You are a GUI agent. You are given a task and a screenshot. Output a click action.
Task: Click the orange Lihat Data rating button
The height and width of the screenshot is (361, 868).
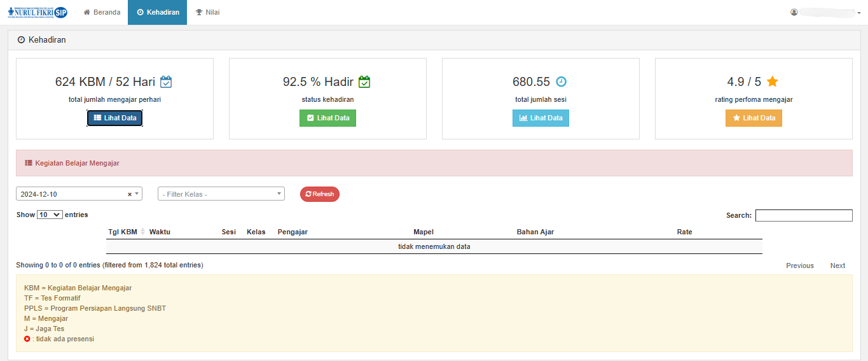pyautogui.click(x=754, y=118)
